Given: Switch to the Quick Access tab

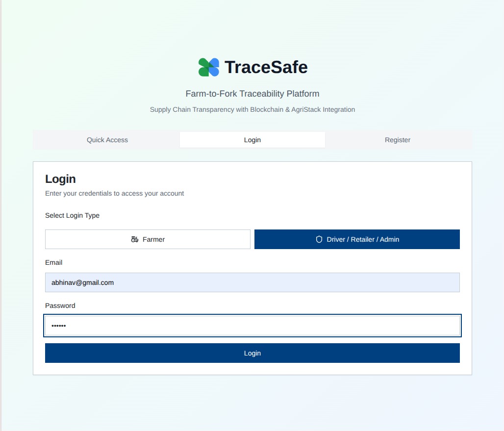Looking at the screenshot, I should 107,140.
